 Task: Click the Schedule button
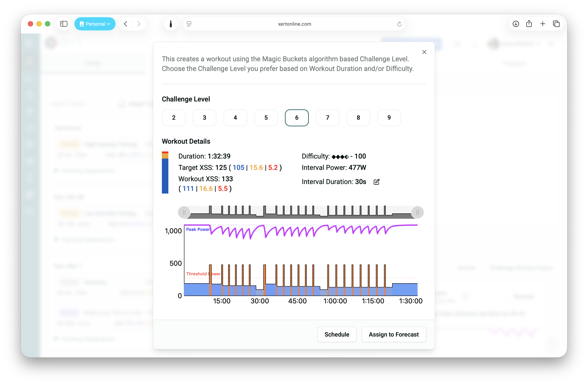coord(337,334)
